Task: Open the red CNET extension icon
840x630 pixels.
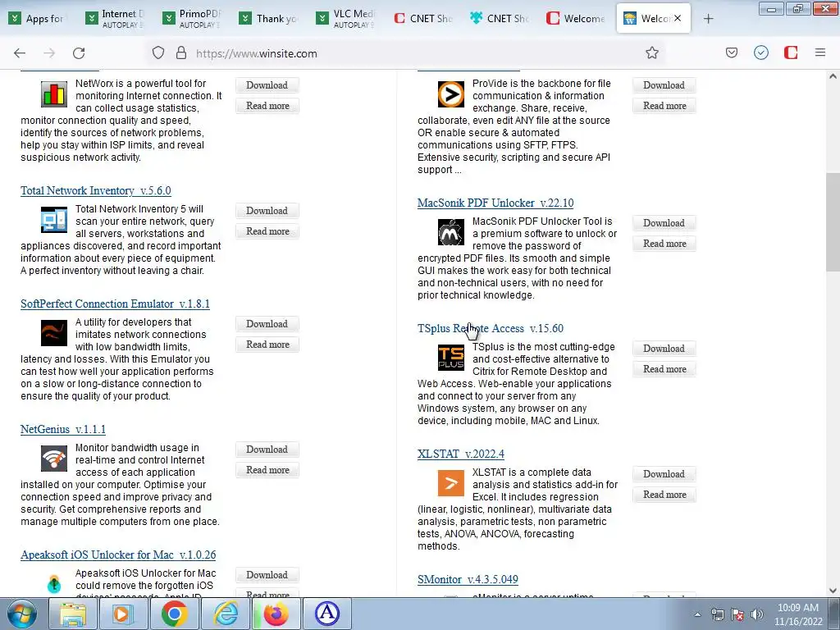Action: [791, 52]
